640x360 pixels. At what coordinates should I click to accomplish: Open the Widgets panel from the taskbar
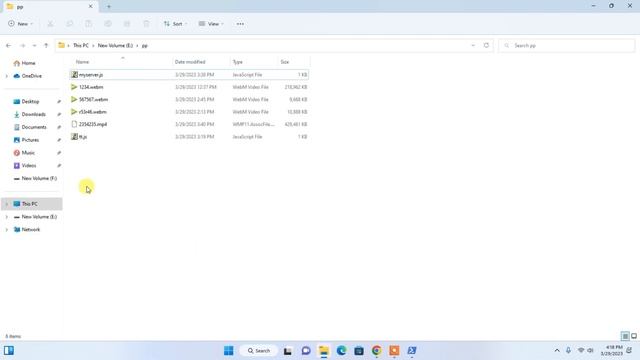point(9,351)
